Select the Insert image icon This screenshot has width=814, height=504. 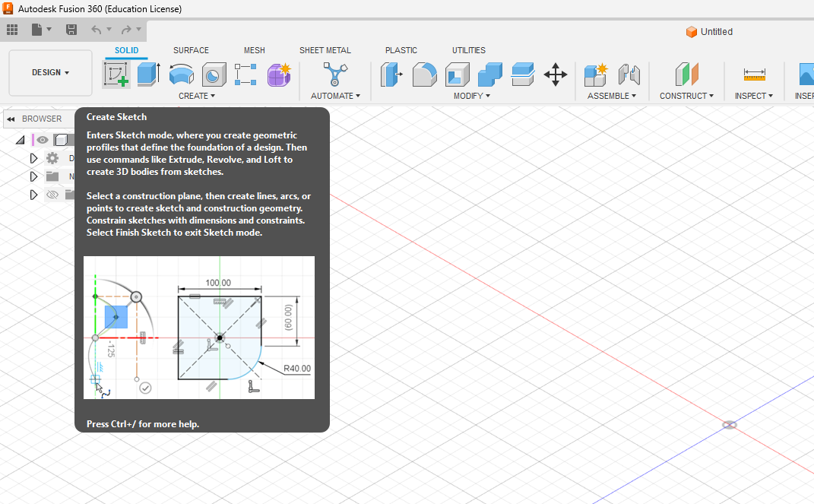click(x=806, y=74)
